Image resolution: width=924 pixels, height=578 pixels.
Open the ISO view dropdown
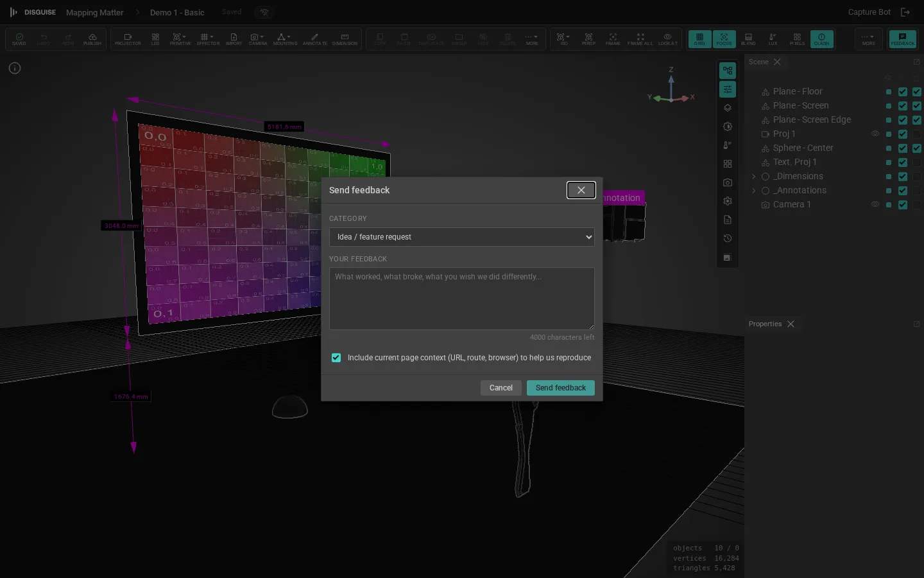point(563,39)
